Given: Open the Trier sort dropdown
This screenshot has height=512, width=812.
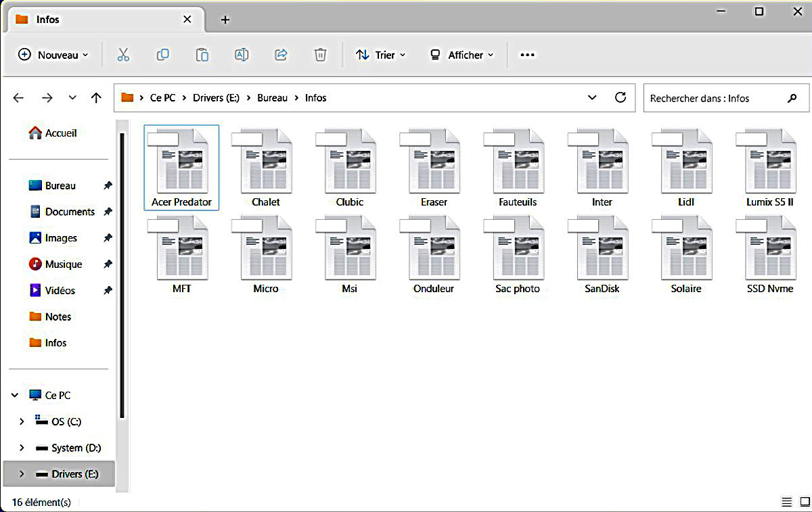Looking at the screenshot, I should (381, 55).
